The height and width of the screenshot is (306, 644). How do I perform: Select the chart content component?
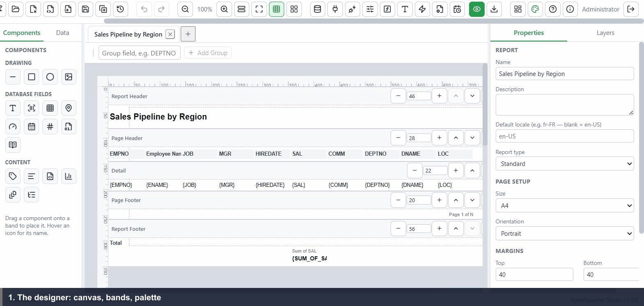tap(69, 176)
